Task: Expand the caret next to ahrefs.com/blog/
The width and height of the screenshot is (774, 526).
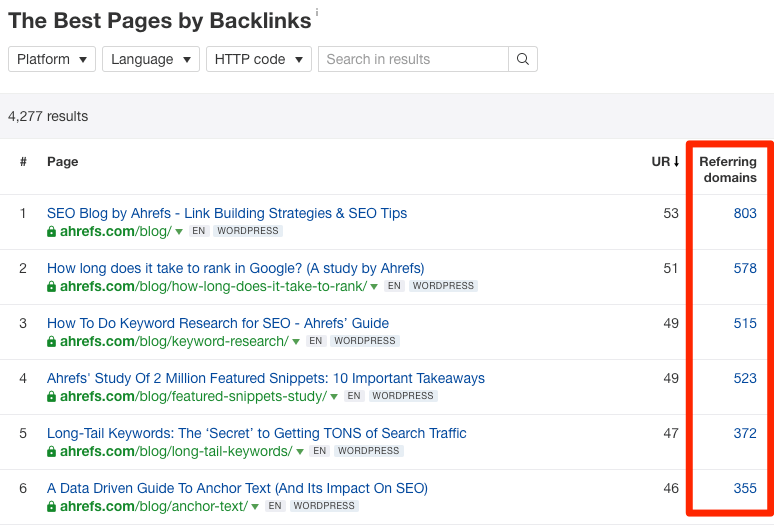Action: click(179, 232)
